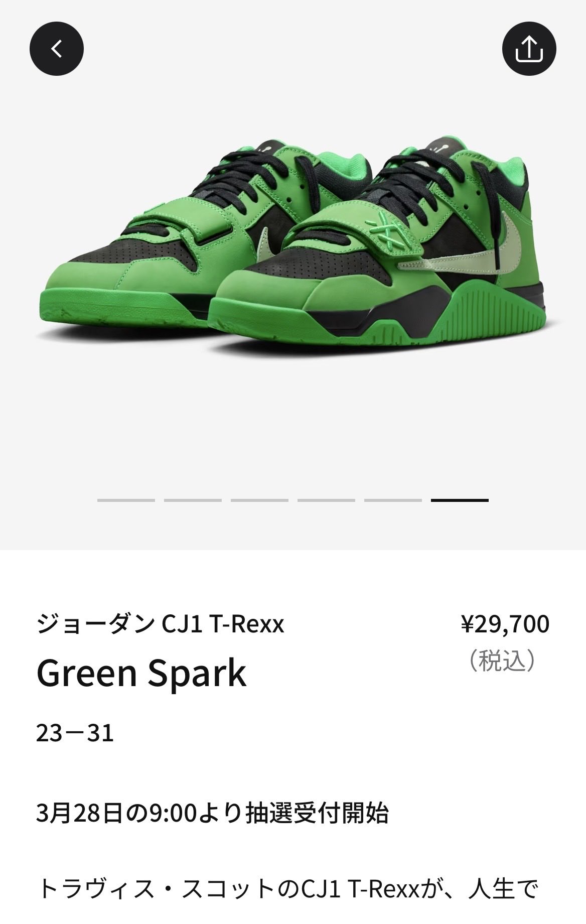This screenshot has height=924, width=586.
Task: Tap the (税込) tax label
Action: click(502, 661)
